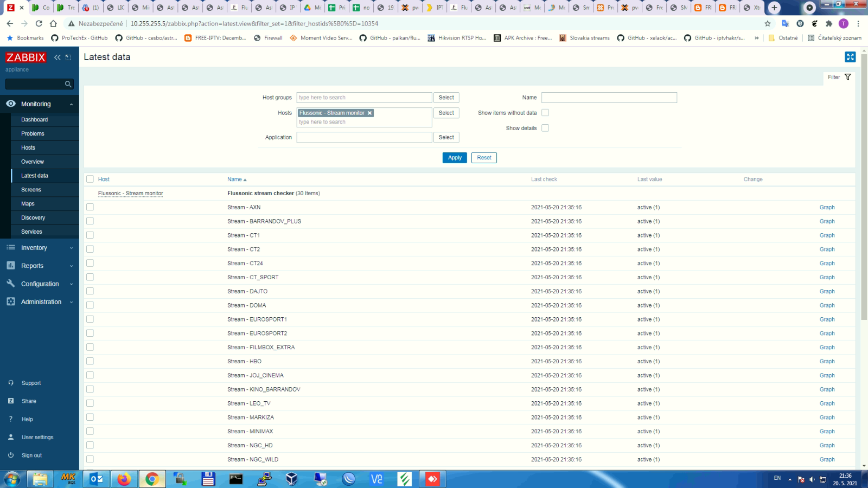Click the Zabbix logo in sidebar
The height and width of the screenshot is (488, 868).
coord(25,57)
